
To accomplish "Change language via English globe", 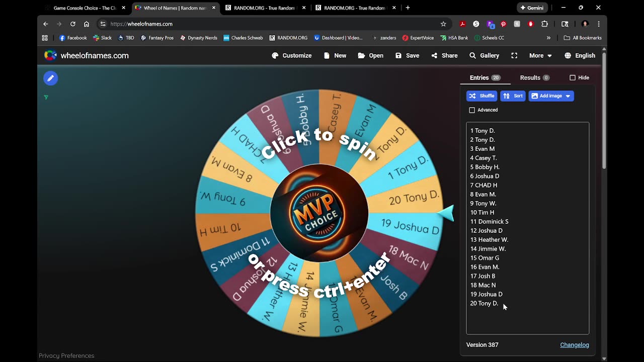I will (580, 55).
